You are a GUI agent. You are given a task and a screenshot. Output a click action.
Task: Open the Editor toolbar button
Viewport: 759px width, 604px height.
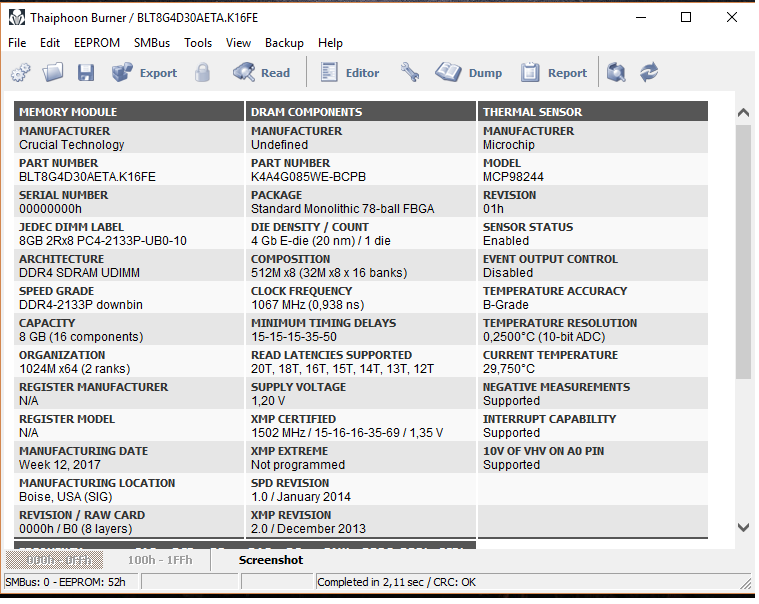pyautogui.click(x=349, y=73)
